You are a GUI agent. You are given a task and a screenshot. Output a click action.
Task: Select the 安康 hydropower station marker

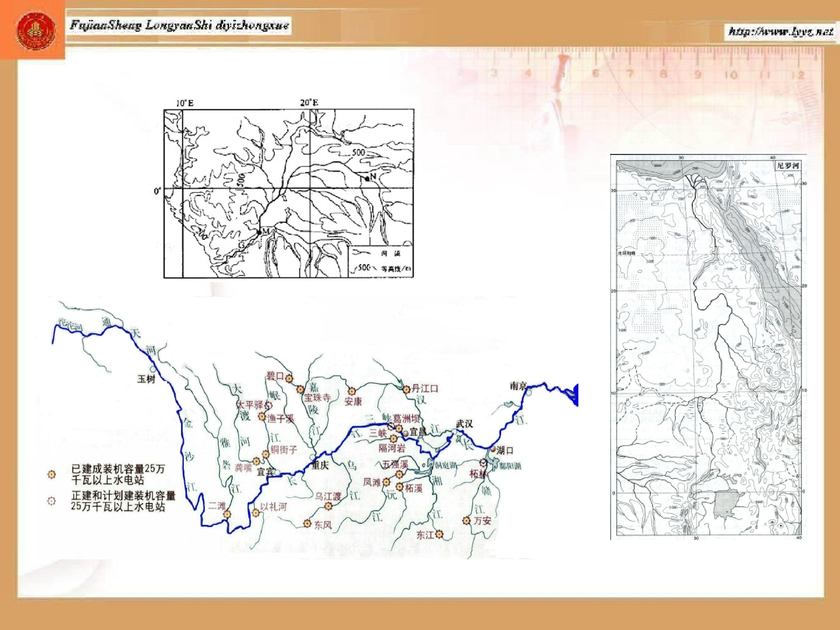coord(352,391)
